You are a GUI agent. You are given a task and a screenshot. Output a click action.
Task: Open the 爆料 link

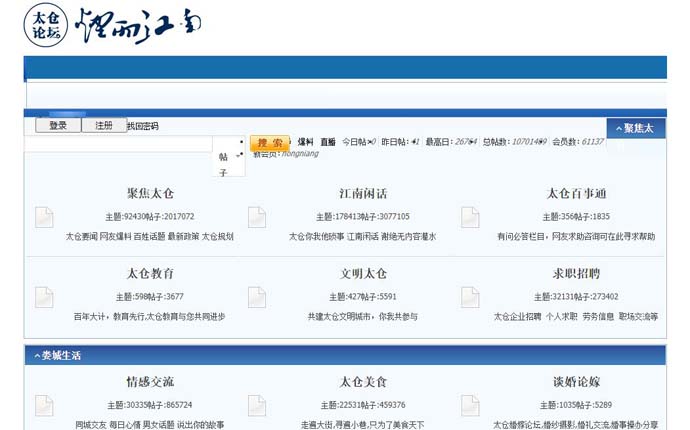tap(305, 142)
